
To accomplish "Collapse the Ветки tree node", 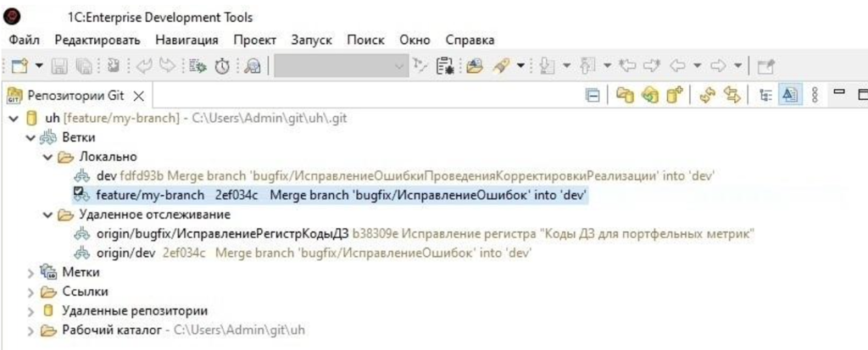I will click(31, 137).
